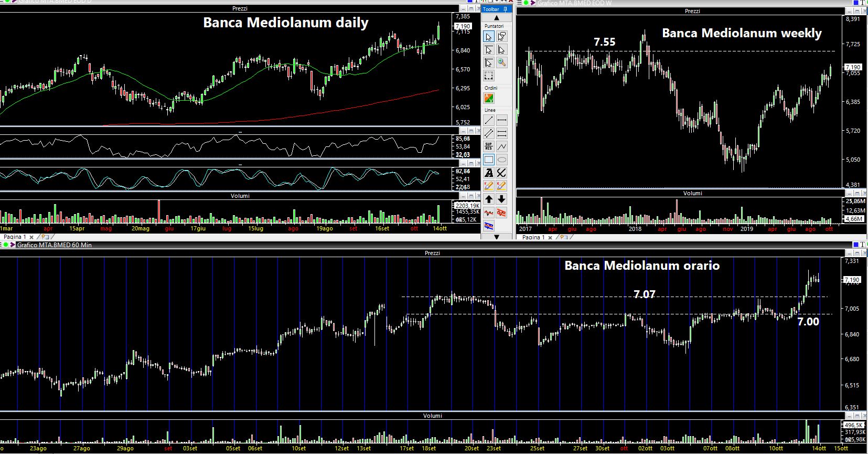Viewport: 868px width, 454px height.
Task: Insert a down arrow marker
Action: point(502,199)
